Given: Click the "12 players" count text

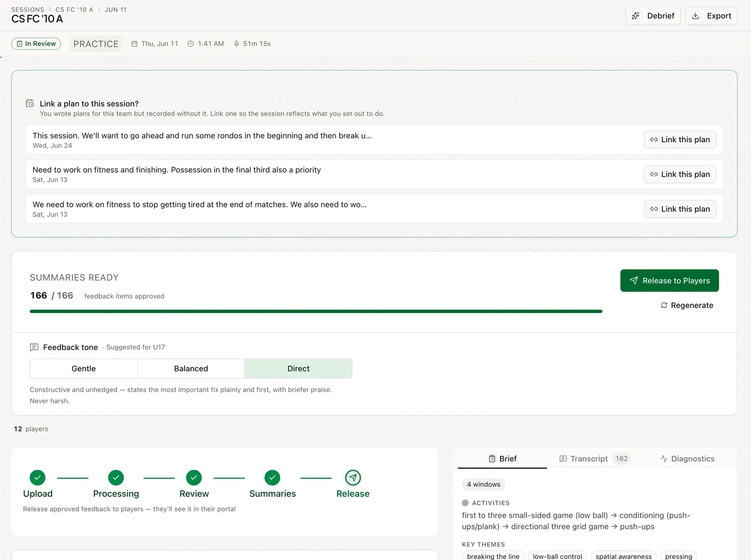Looking at the screenshot, I should point(31,429).
